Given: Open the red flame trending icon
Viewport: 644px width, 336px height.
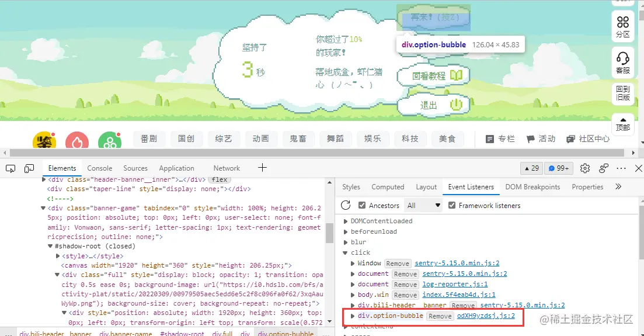Looking at the screenshot, I should coord(77,141).
